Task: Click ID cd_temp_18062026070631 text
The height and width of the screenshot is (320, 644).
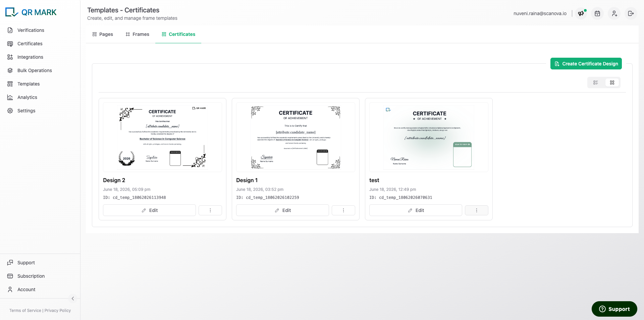Action: point(401,198)
